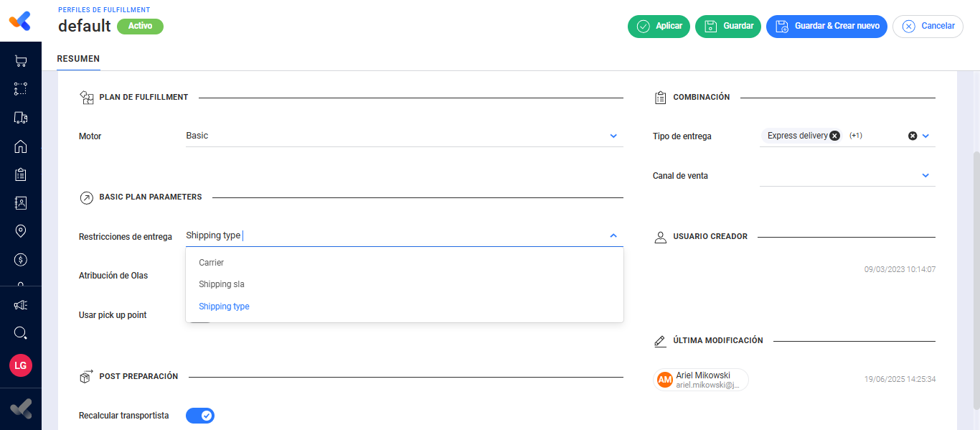Clear all Tipo de entrega selections
Image resolution: width=980 pixels, height=430 pixels.
tap(913, 136)
